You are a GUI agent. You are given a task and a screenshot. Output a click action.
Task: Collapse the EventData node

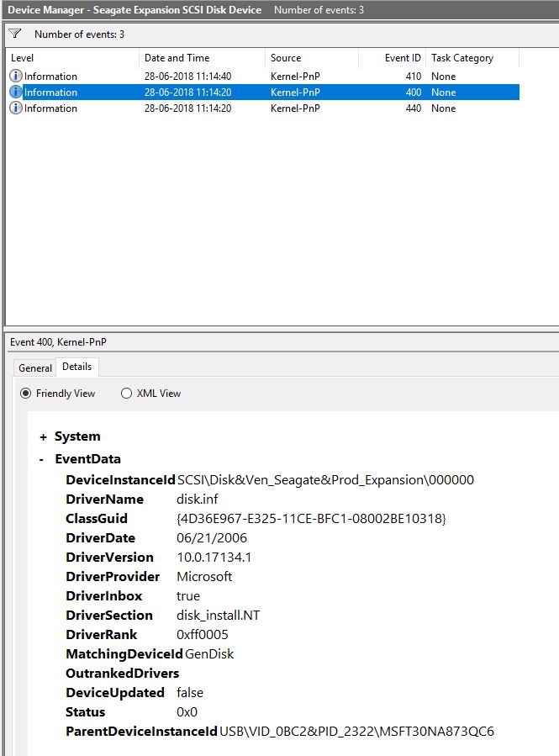click(x=42, y=459)
